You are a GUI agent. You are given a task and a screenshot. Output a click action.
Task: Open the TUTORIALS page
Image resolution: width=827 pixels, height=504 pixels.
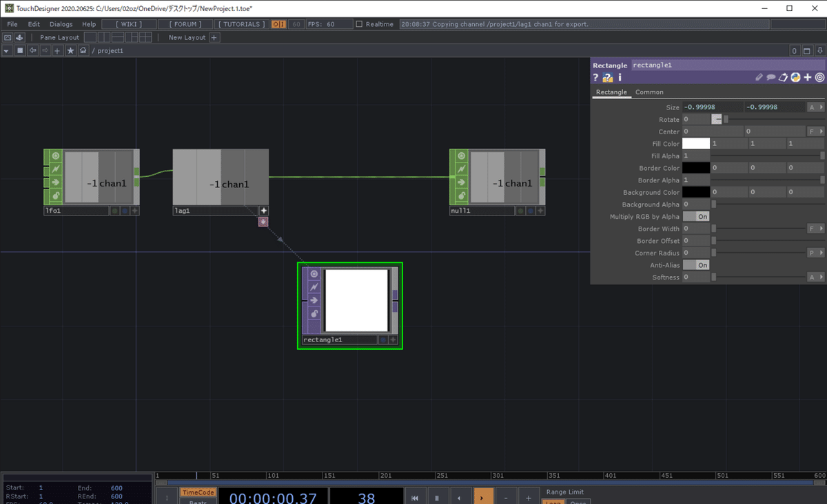241,23
